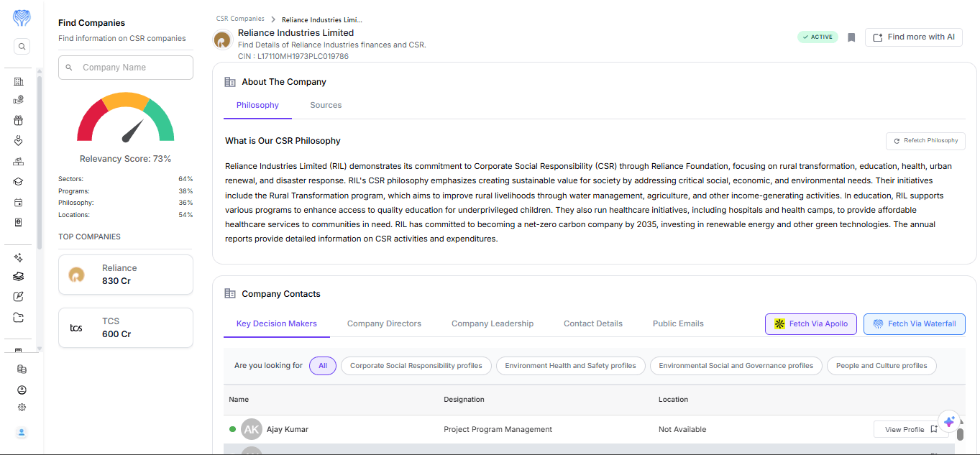The width and height of the screenshot is (980, 455).
Task: Open the TCS top company card
Action: [126, 328]
